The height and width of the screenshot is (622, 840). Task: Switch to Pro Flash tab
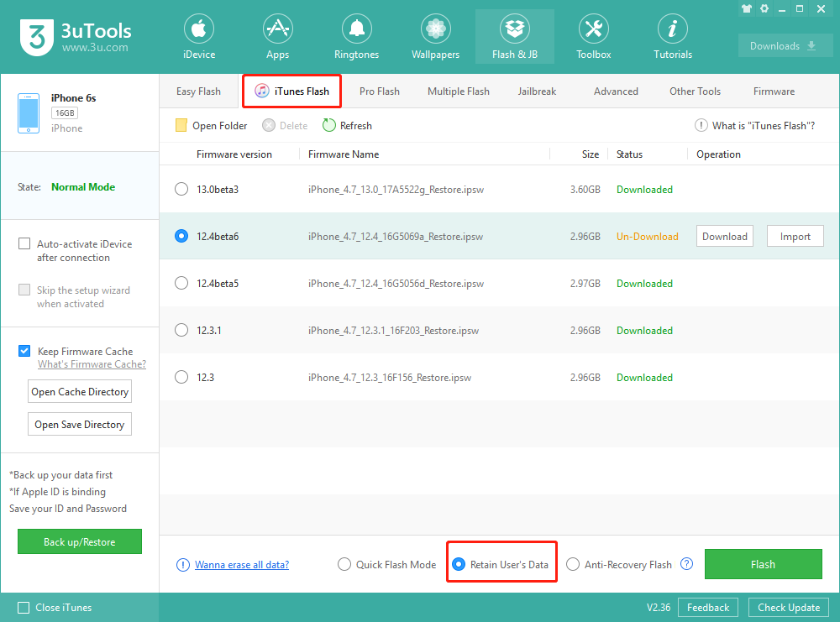pos(380,91)
